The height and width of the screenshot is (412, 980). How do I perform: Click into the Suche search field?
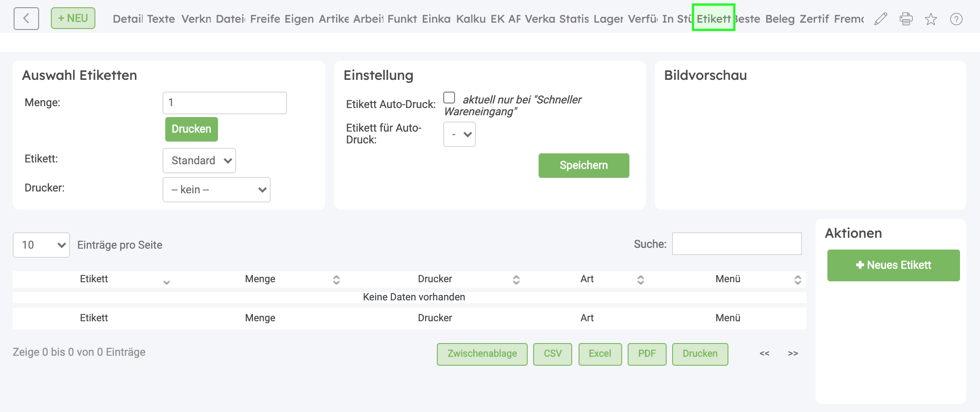pyautogui.click(x=737, y=244)
